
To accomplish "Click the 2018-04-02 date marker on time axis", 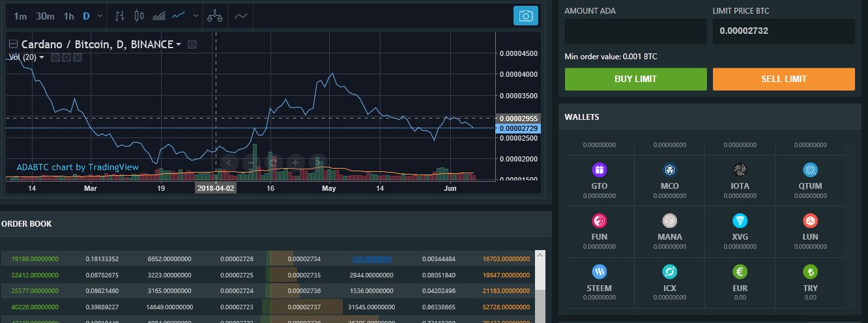I will click(x=216, y=188).
